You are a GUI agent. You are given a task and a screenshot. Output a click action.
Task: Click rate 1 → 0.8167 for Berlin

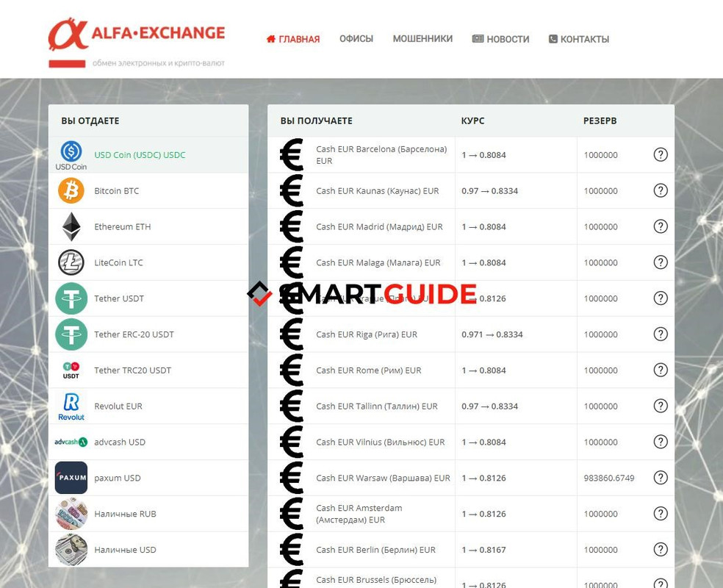[483, 550]
